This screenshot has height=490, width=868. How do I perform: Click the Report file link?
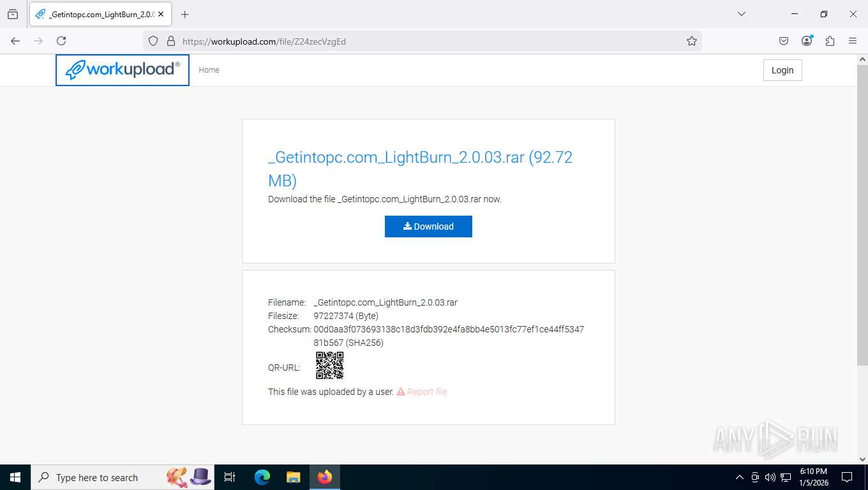click(x=422, y=392)
